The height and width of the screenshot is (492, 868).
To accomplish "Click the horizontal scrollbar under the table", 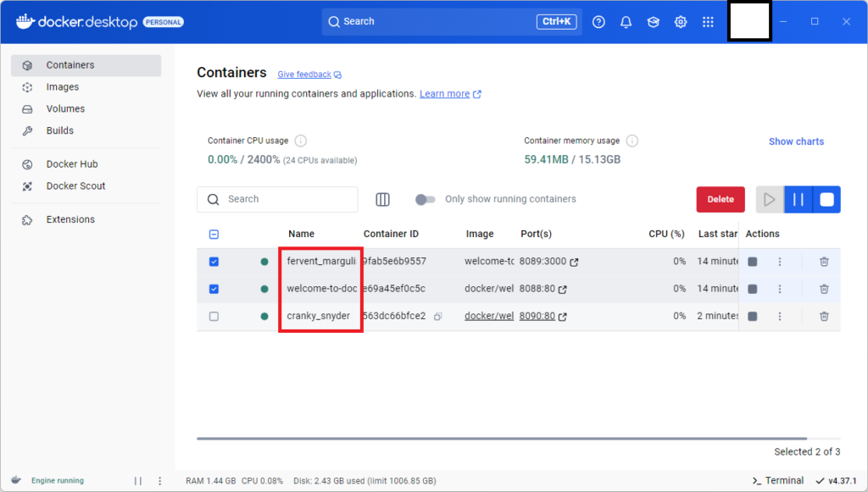I will tap(502, 439).
